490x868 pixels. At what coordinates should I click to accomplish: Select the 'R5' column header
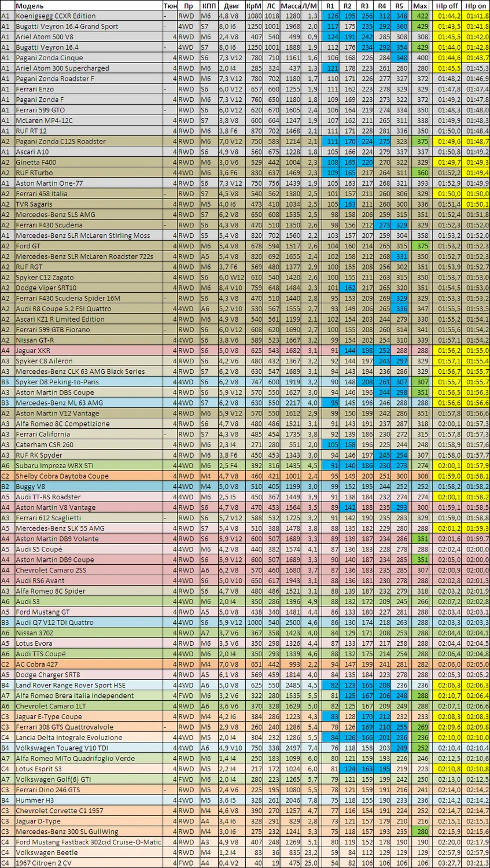click(399, 5)
